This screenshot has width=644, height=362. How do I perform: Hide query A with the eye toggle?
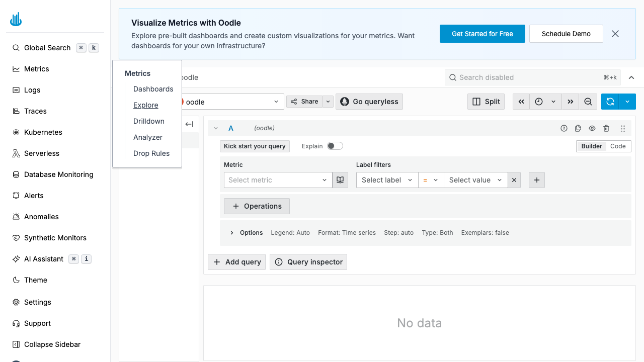(592, 128)
